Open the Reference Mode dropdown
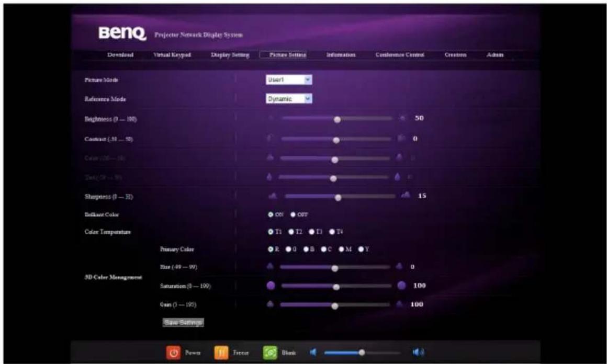Screen dimensions: 607x364 click(x=289, y=99)
